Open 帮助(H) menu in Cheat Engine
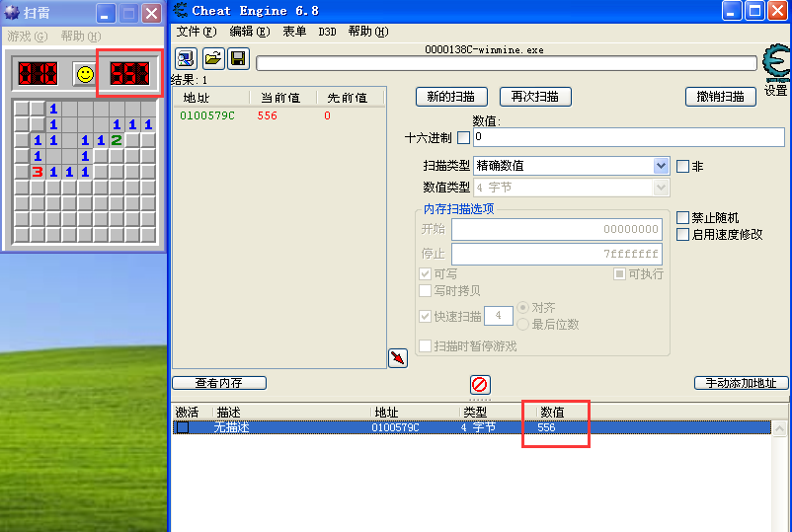 click(x=368, y=32)
